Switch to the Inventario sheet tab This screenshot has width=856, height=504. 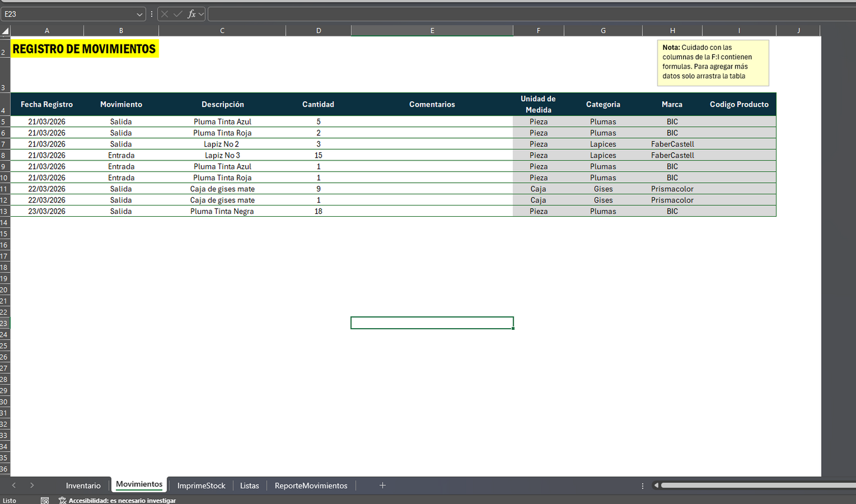(83, 486)
